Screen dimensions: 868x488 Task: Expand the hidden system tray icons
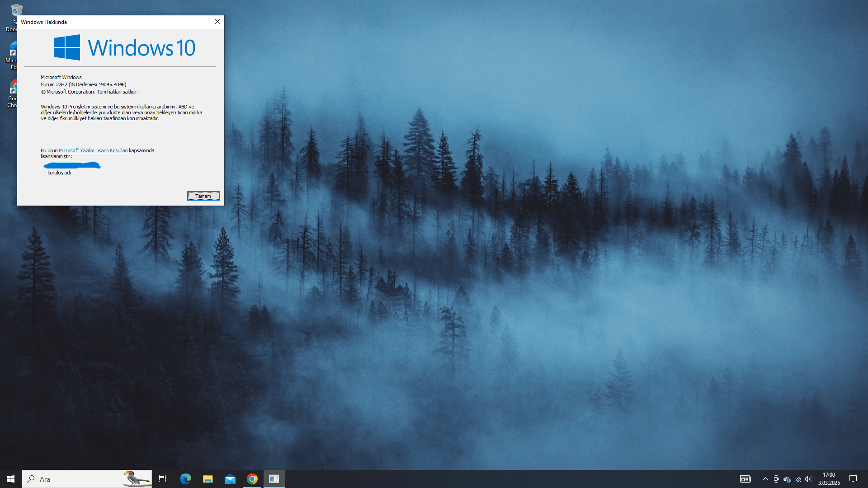[765, 479]
